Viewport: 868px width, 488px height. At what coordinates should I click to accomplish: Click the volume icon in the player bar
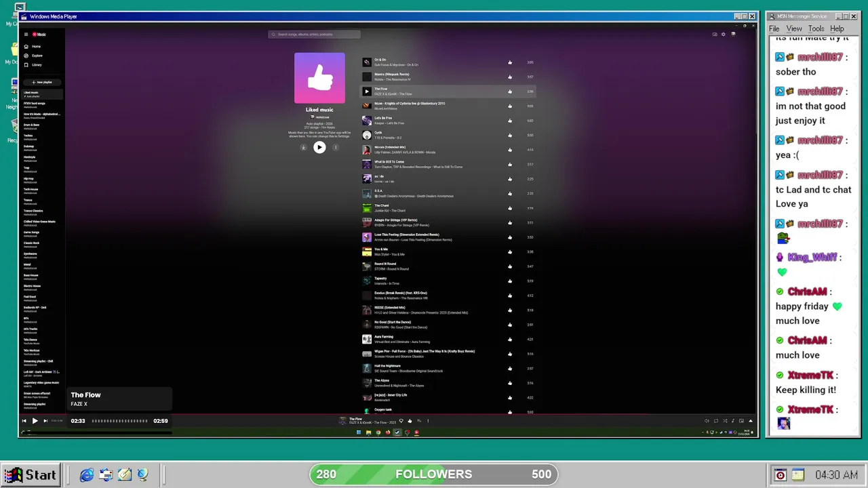[x=707, y=421]
